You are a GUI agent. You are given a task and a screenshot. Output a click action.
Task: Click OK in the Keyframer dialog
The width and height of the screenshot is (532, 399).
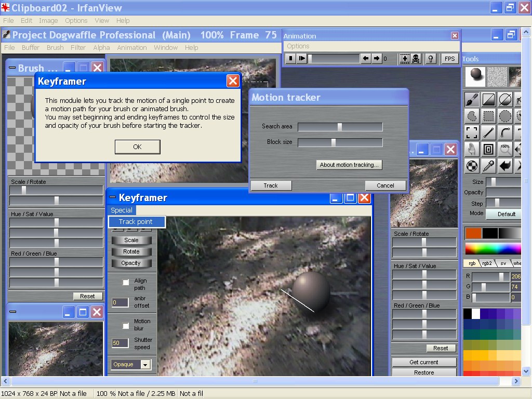pyautogui.click(x=137, y=147)
